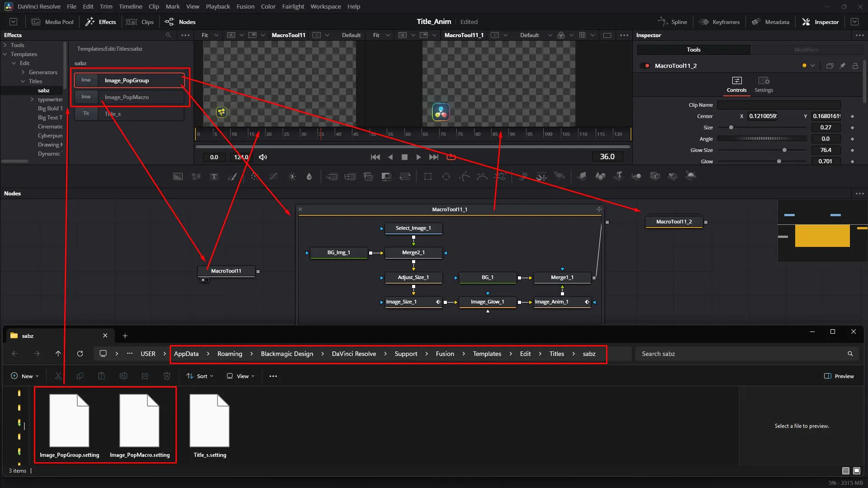Add a Shape 3D node
The width and height of the screenshot is (868, 488).
600,176
